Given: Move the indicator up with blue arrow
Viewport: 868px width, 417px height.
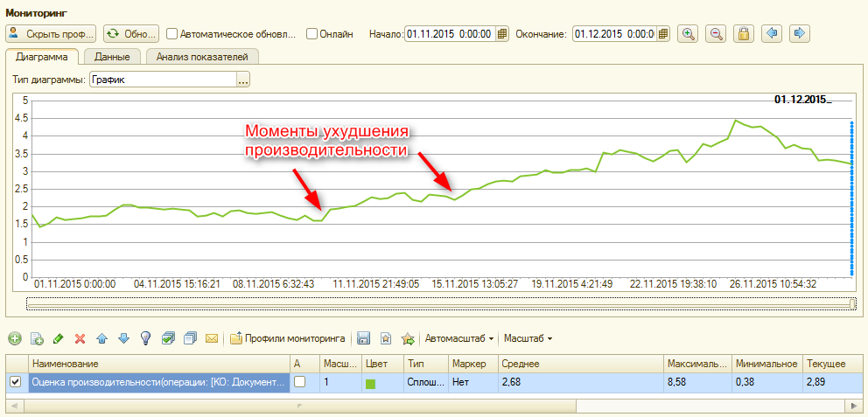Looking at the screenshot, I should pyautogui.click(x=102, y=338).
